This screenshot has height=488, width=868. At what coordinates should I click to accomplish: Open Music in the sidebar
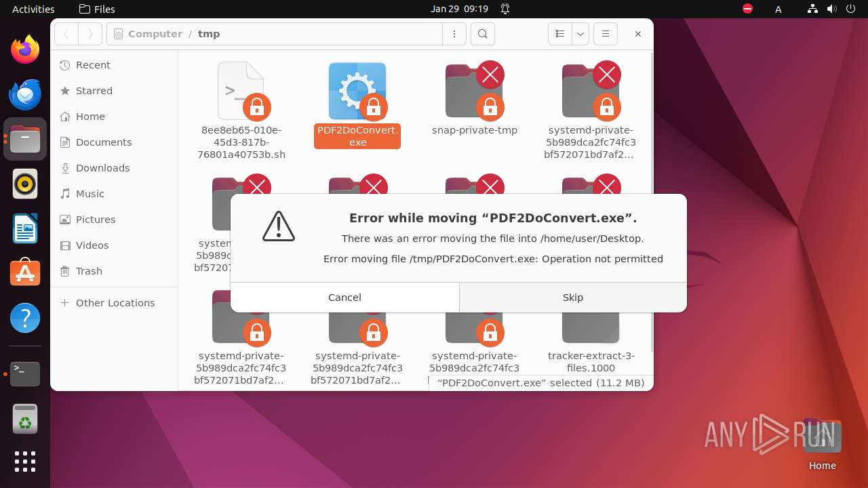click(114, 194)
